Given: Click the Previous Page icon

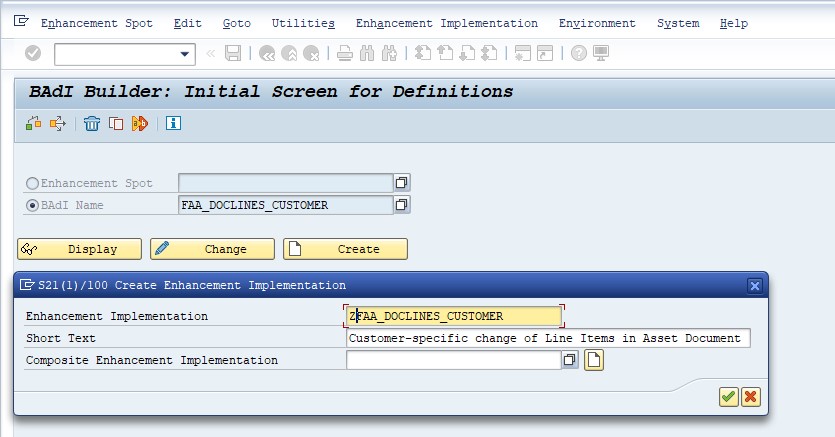Looking at the screenshot, I should tap(445, 53).
